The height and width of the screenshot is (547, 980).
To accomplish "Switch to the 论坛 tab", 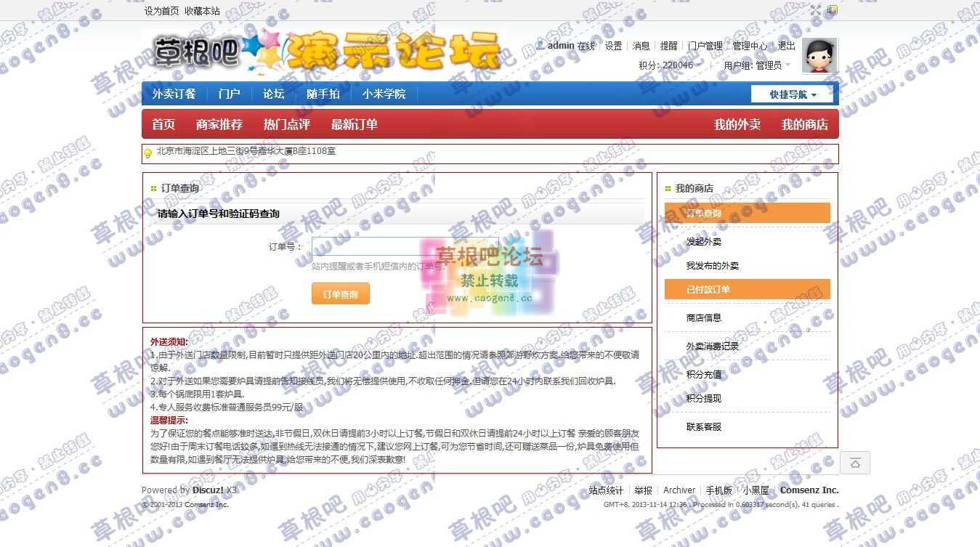I will pos(272,94).
